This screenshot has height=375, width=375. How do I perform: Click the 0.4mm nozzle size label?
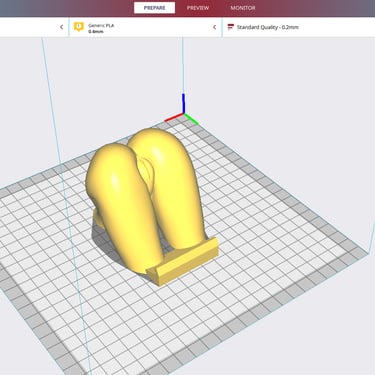pos(96,32)
